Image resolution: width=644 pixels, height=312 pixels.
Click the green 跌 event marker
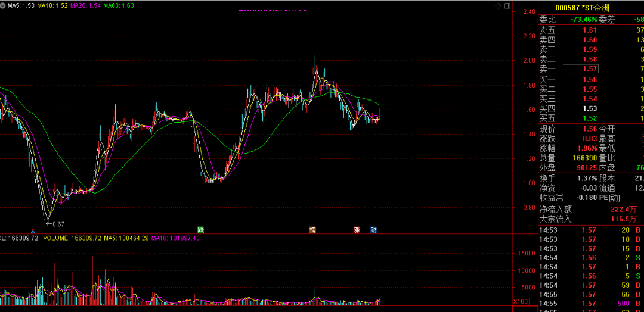(x=201, y=230)
